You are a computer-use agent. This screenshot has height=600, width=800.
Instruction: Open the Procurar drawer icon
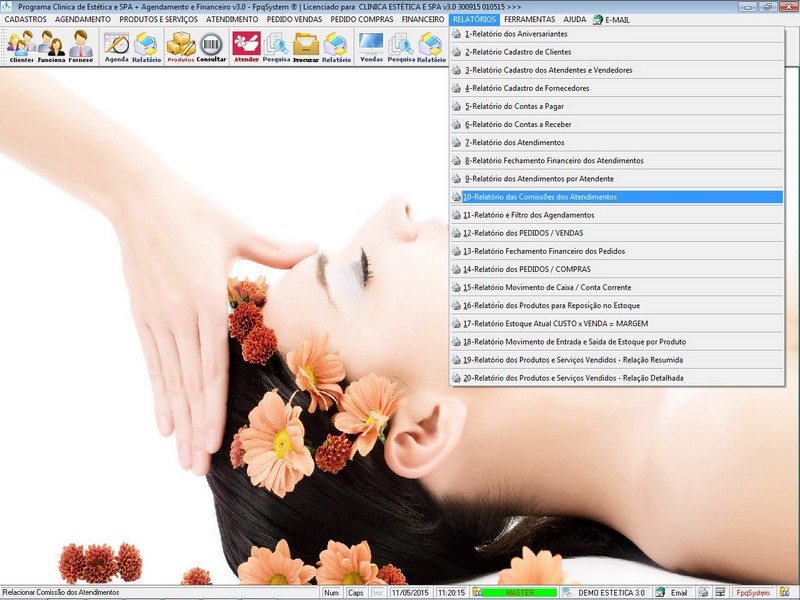(305, 46)
